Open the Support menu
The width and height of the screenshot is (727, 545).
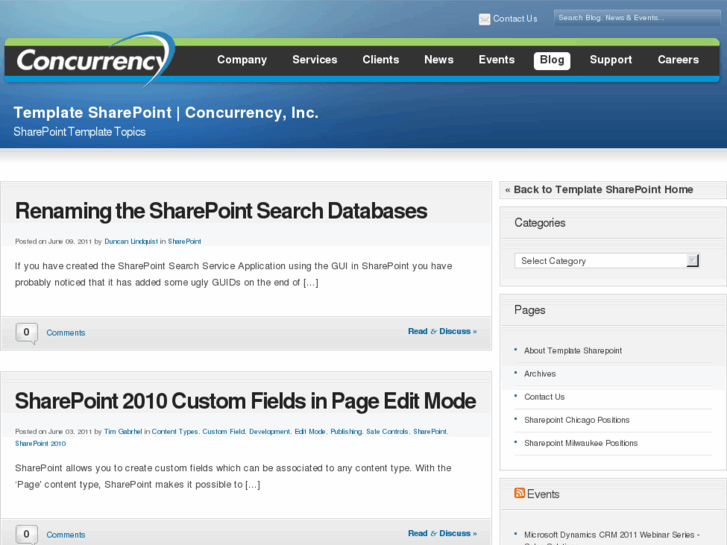coord(611,60)
